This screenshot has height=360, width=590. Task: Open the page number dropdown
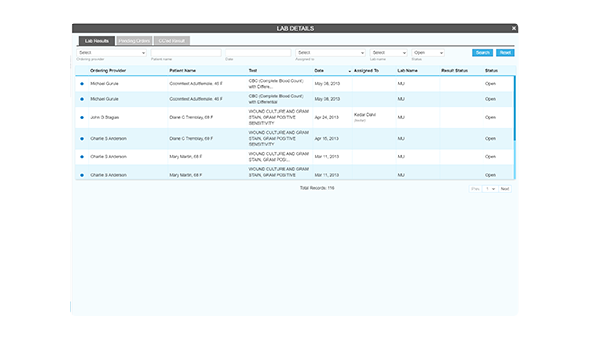click(490, 189)
